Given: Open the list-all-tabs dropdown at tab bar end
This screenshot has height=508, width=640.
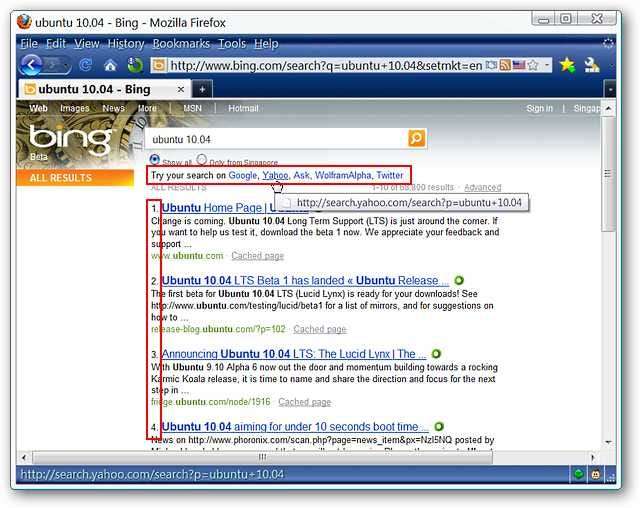Looking at the screenshot, I should point(609,89).
